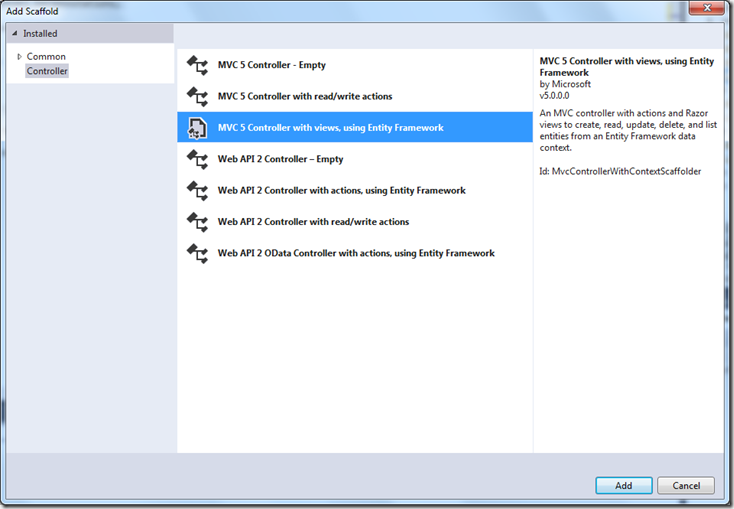The height and width of the screenshot is (509, 734).
Task: Click the by Microsoft author text
Action: pos(565,84)
